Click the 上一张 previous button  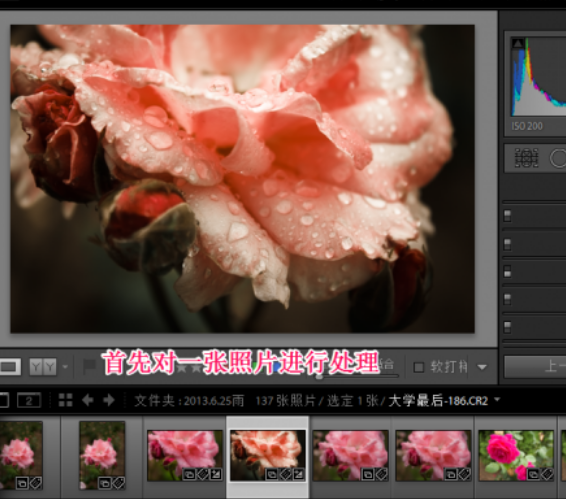pyautogui.click(x=535, y=367)
